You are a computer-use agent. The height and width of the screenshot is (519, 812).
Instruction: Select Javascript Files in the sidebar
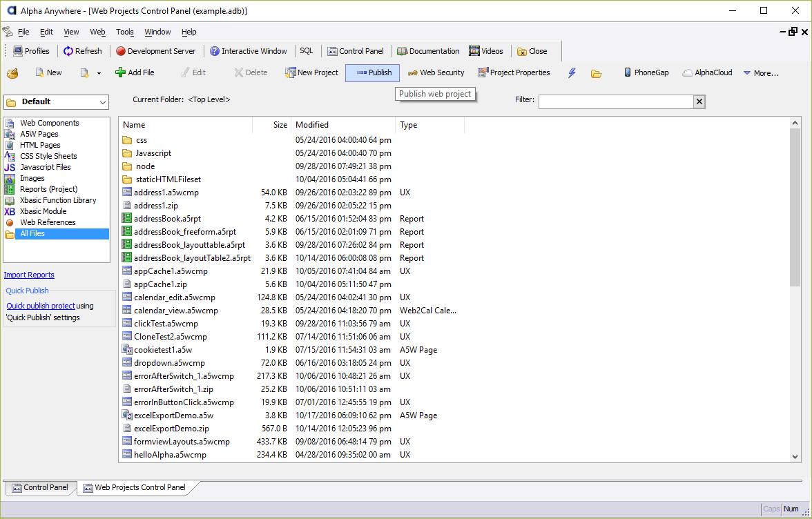(45, 167)
